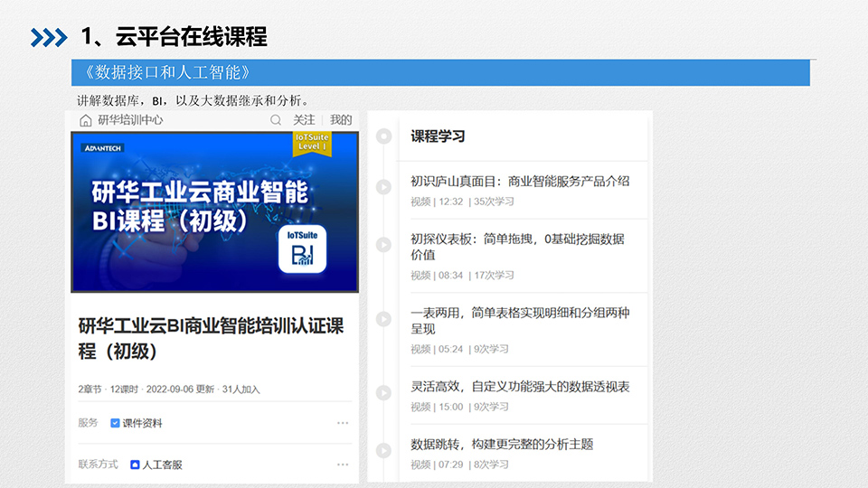The height and width of the screenshot is (488, 868).
Task: Click the play icon for 初识庐山真面目 lesson
Action: coord(384,187)
